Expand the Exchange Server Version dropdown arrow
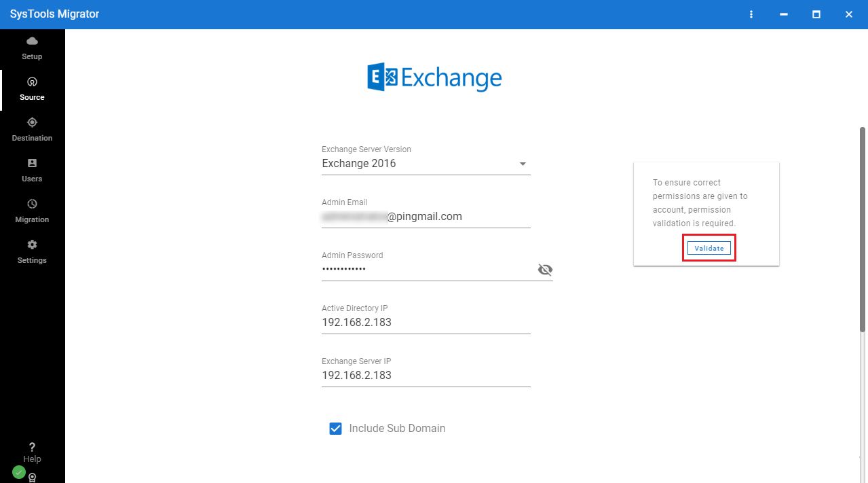Image resolution: width=868 pixels, height=483 pixels. pos(523,164)
